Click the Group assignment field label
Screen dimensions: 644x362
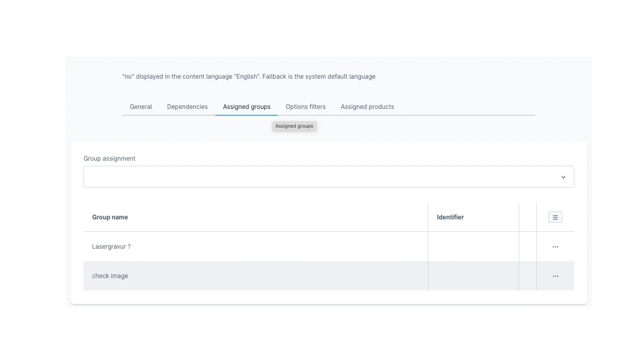click(109, 159)
